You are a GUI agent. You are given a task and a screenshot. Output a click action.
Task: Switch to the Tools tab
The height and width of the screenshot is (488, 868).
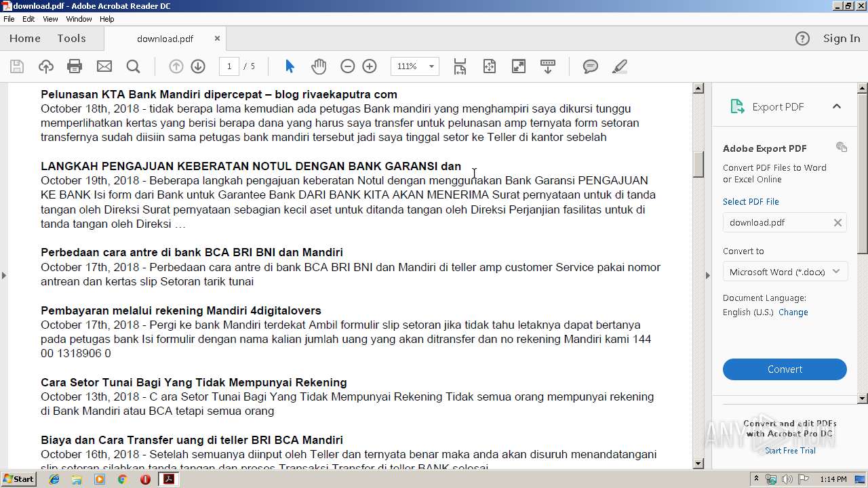pyautogui.click(x=71, y=39)
